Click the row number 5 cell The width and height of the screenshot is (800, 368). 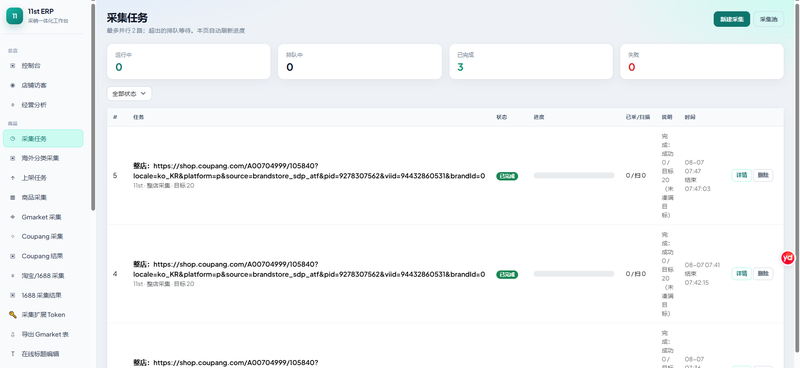pyautogui.click(x=115, y=176)
